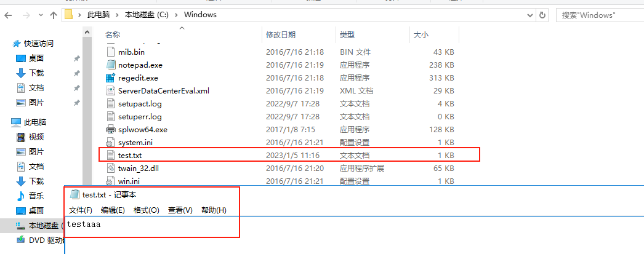This screenshot has height=254, width=644.
Task: Select the regedit.exe file name
Action: click(138, 77)
